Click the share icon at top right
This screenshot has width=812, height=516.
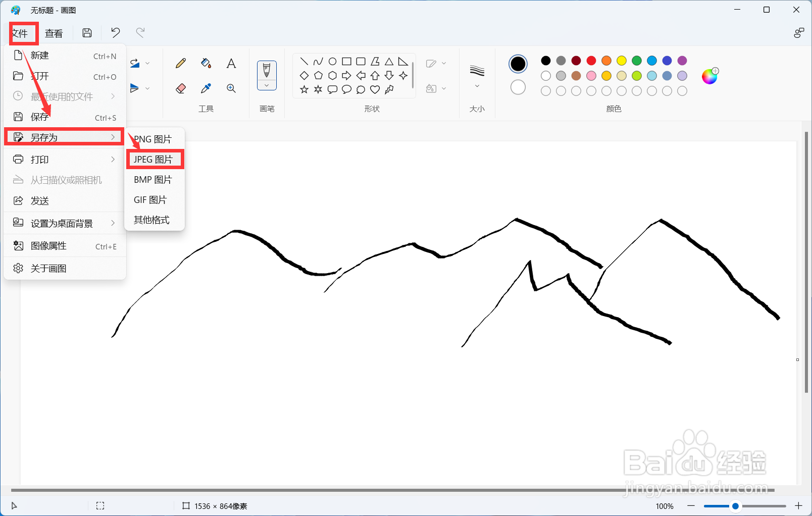798,33
